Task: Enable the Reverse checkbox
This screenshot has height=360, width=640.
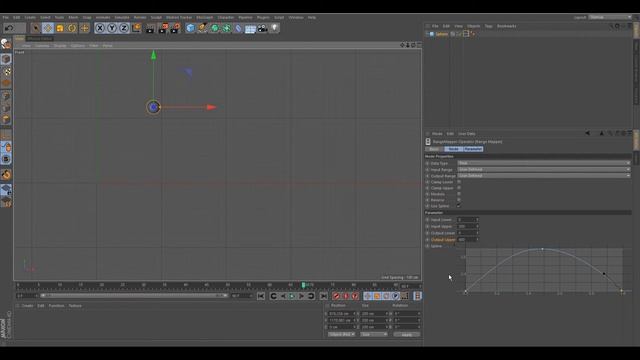Action: point(459,200)
